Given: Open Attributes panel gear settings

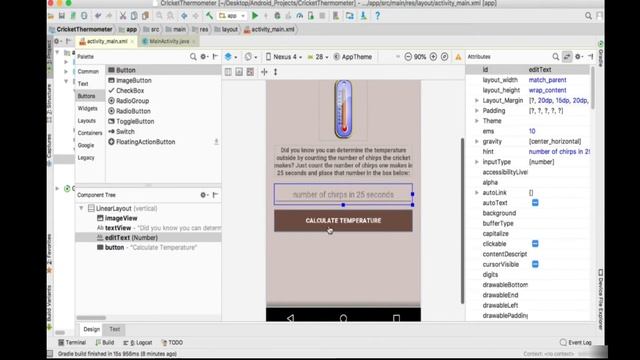Looking at the screenshot, I should [x=579, y=57].
